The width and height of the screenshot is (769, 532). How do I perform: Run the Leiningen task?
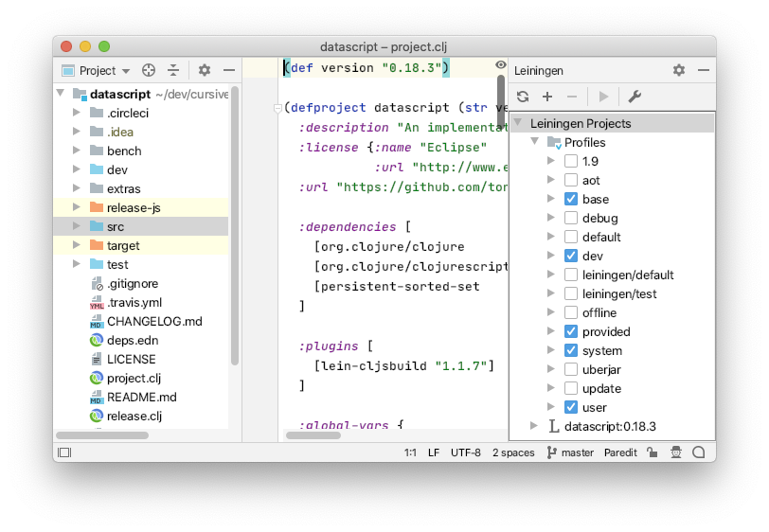[x=603, y=97]
